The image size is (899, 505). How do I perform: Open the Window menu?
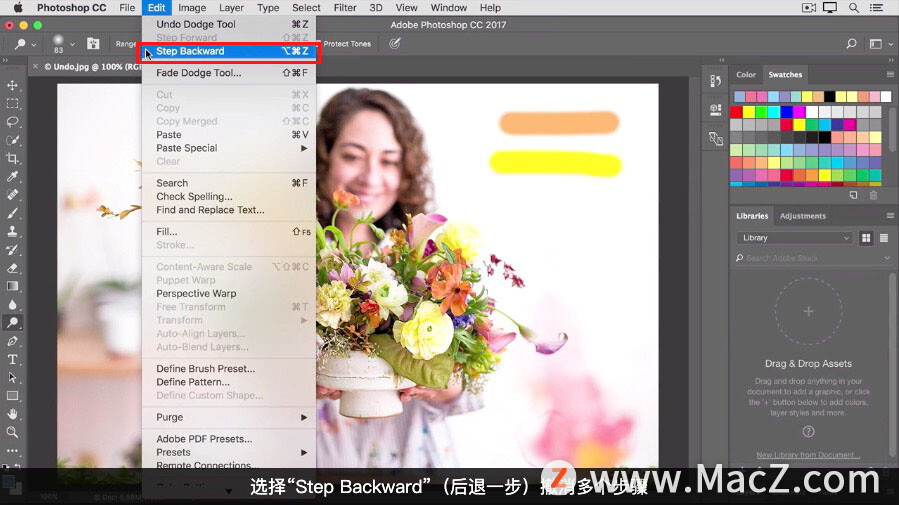tap(448, 7)
